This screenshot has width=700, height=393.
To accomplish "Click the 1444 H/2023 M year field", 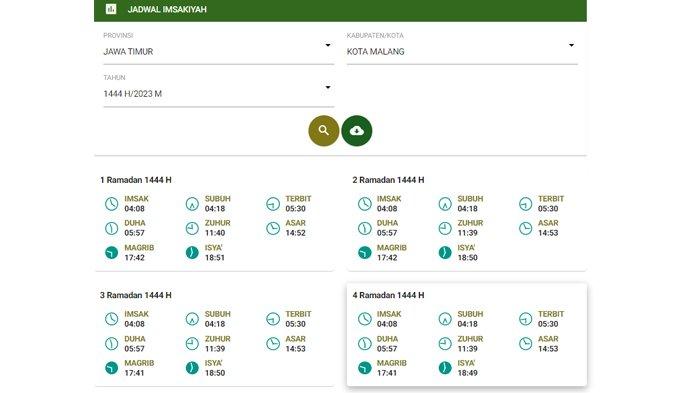I will (219, 94).
